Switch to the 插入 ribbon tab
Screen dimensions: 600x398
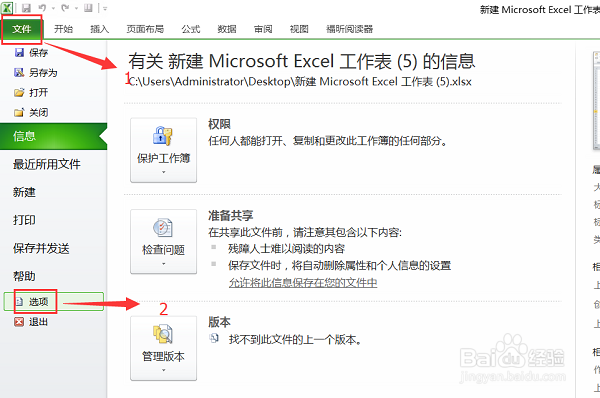click(x=99, y=29)
